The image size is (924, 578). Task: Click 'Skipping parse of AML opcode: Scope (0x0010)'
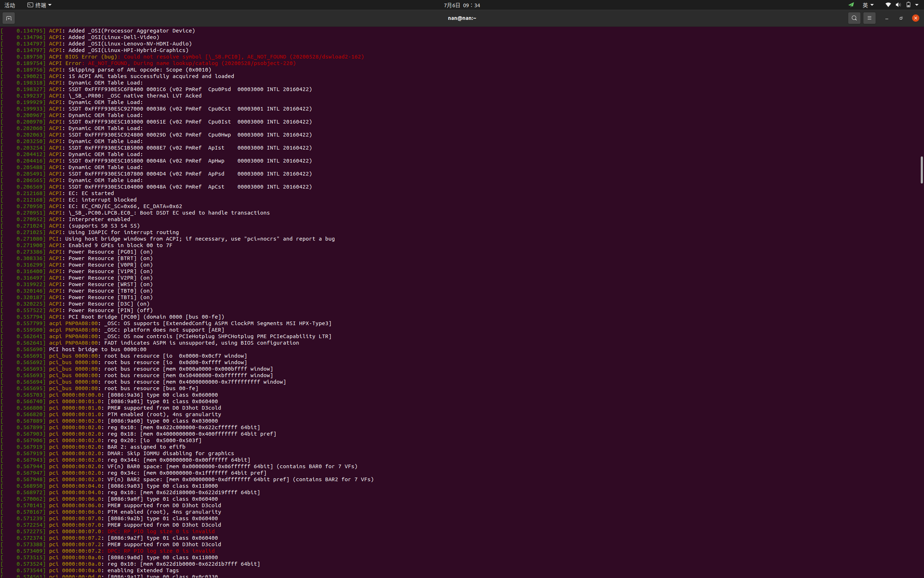click(x=140, y=70)
